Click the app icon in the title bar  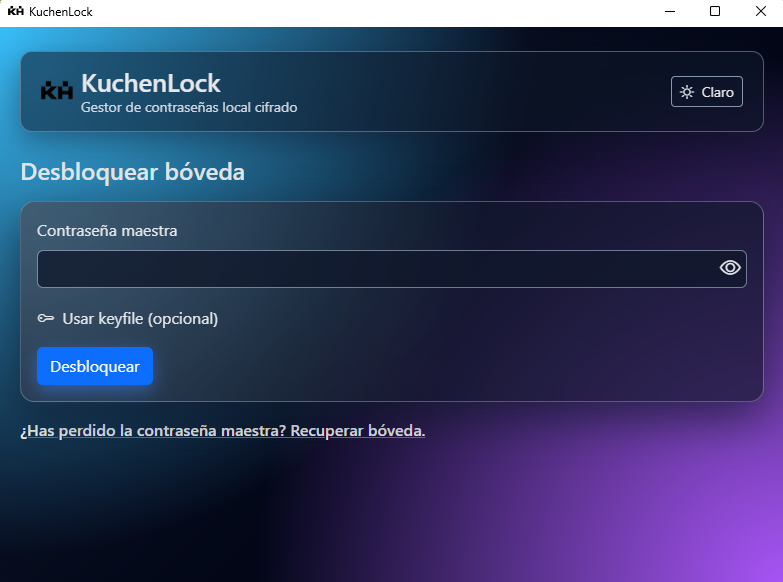15,11
